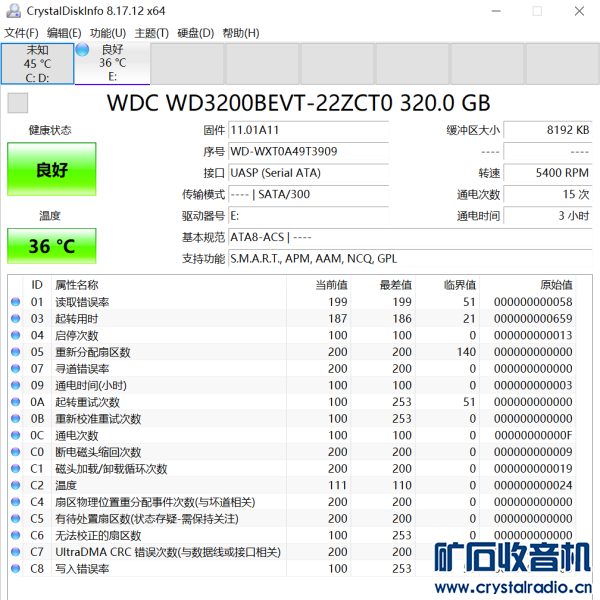Select the E: disk tab at 36 °C
The image size is (600, 600).
(112, 64)
